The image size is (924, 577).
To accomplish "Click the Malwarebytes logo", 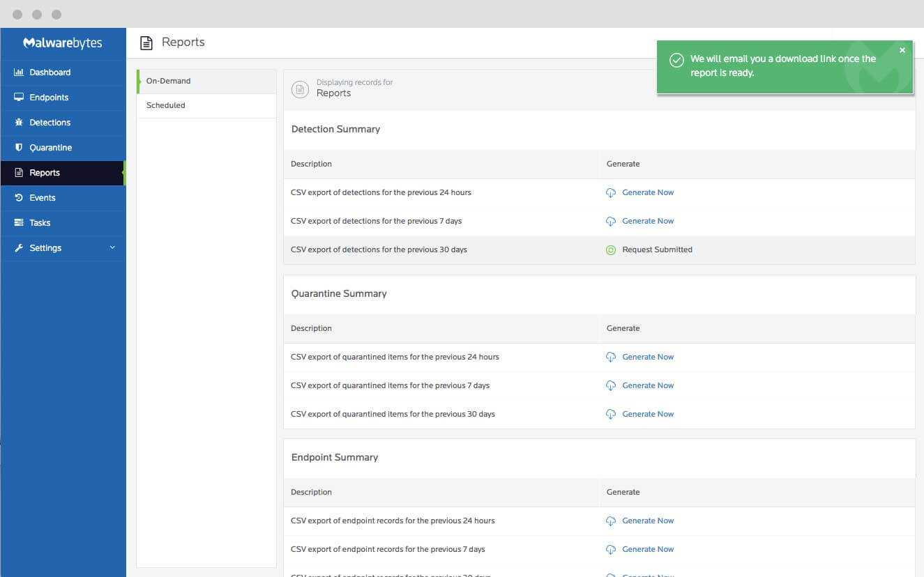I will click(63, 43).
